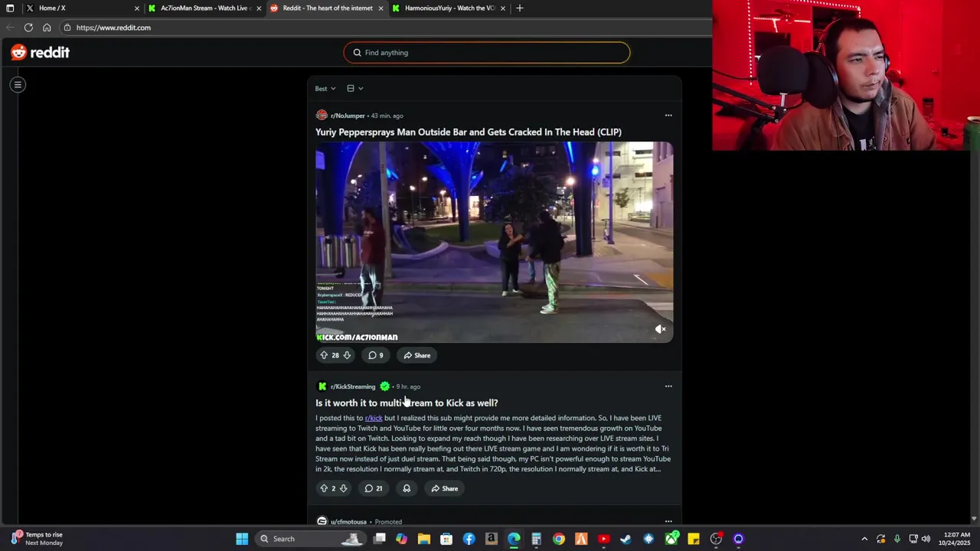Open the u/cfmotousa promoted profile

(x=348, y=522)
